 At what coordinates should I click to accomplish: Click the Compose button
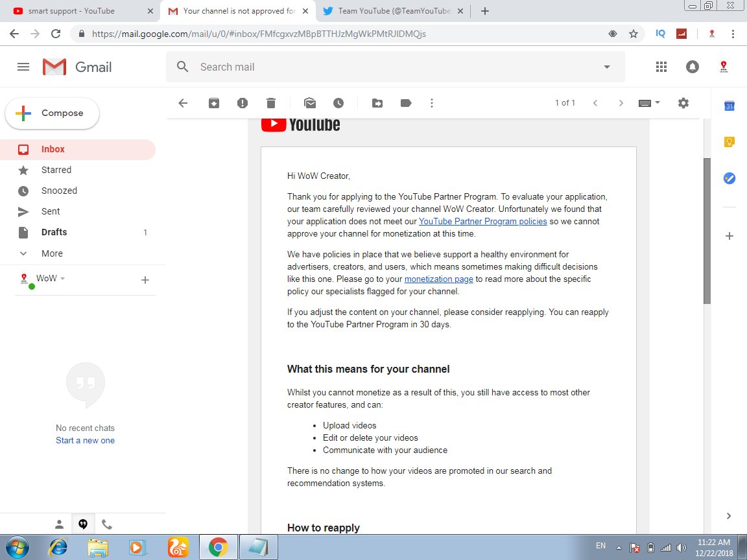click(x=52, y=113)
